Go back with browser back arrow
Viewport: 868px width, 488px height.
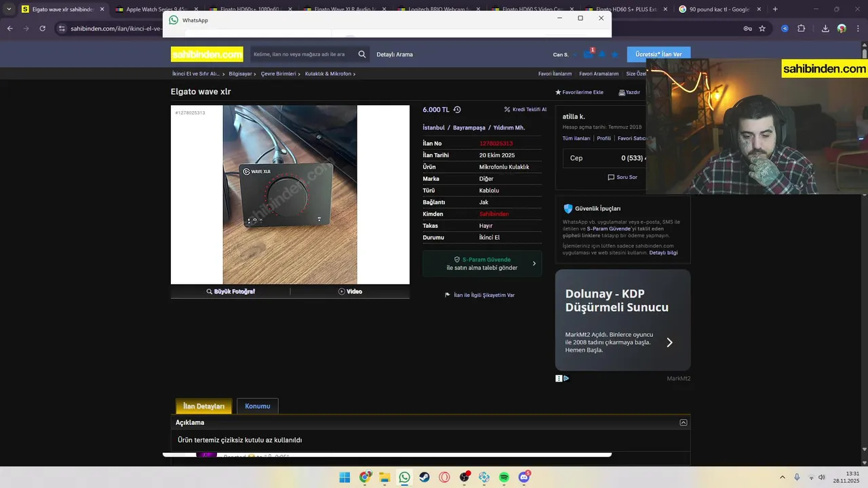(9, 28)
